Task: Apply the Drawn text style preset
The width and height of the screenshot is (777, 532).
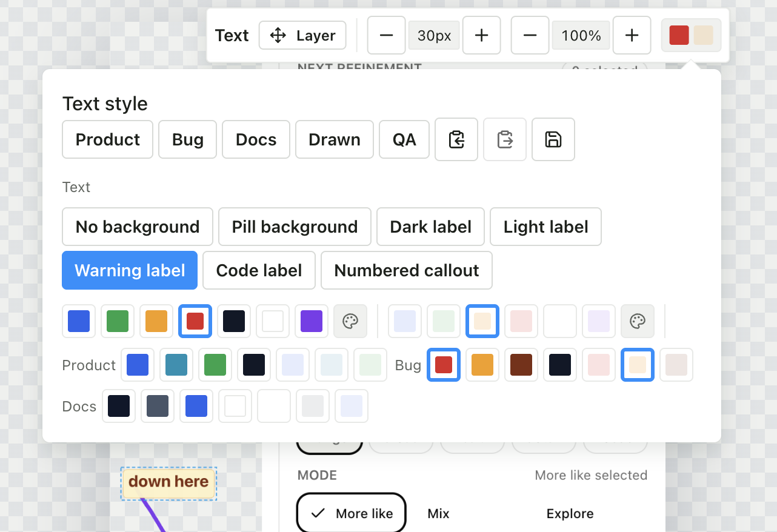Action: [335, 139]
